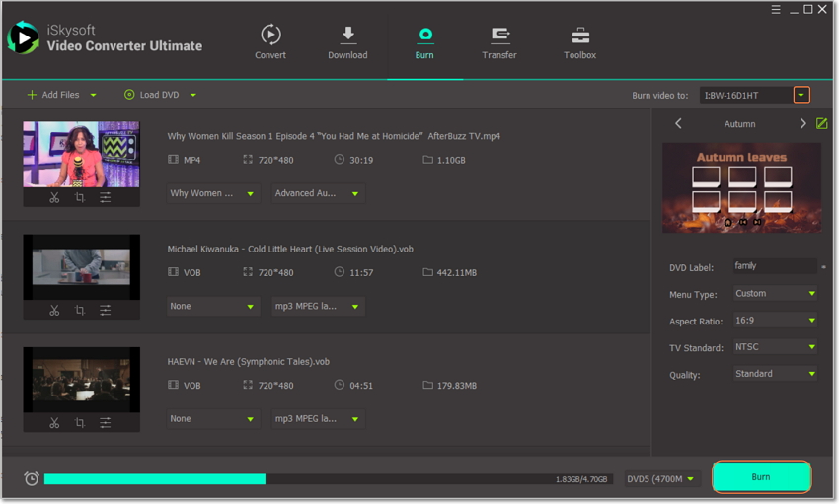Open the Toolbox tab
This screenshot has height=504, width=839.
pos(579,42)
